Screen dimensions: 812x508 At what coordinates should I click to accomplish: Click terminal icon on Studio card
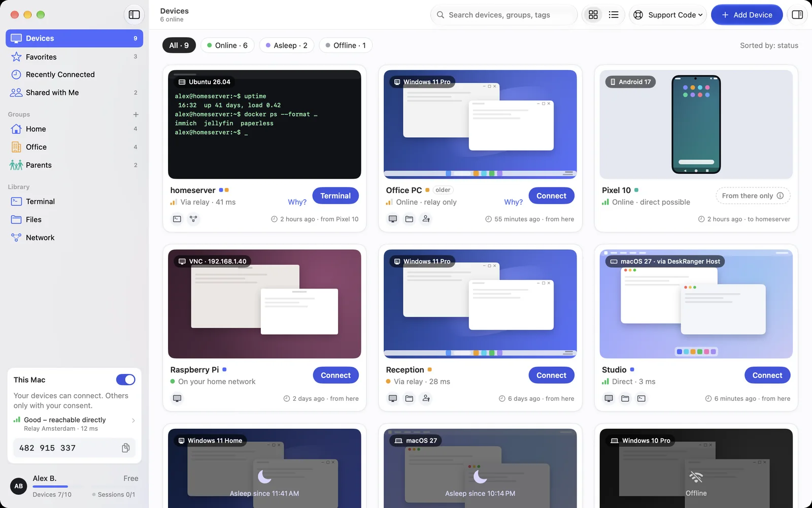tap(641, 398)
